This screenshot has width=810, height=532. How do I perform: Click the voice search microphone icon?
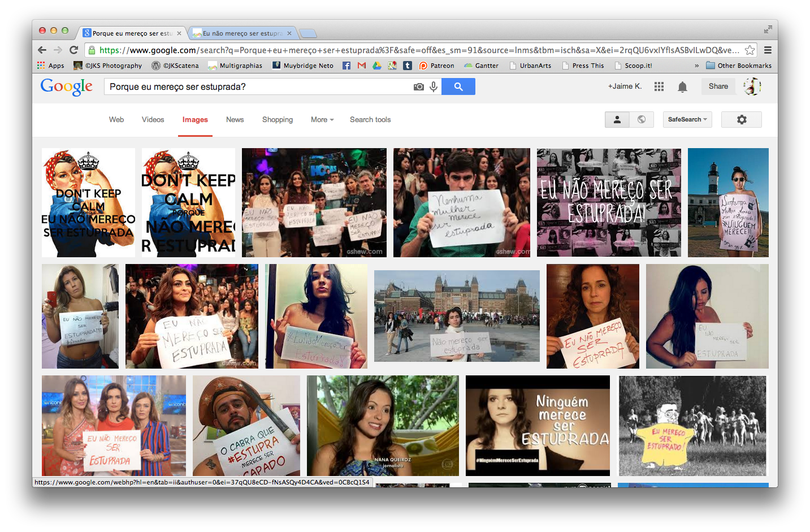[x=434, y=86]
